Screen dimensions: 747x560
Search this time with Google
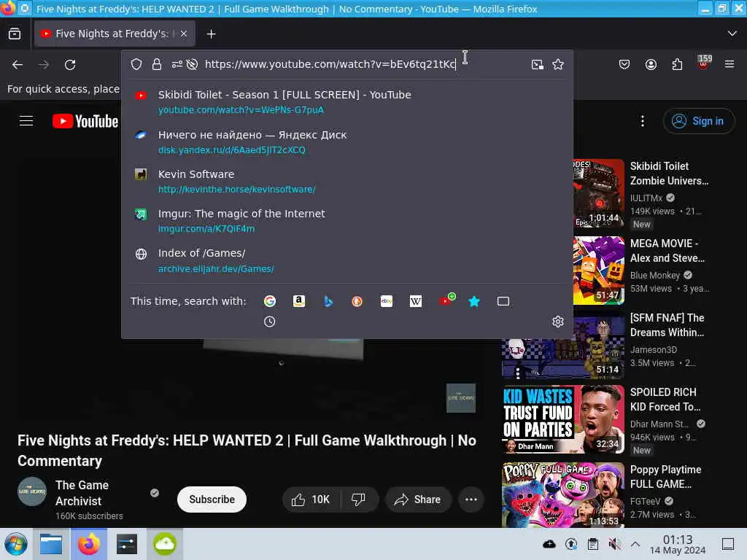point(270,301)
